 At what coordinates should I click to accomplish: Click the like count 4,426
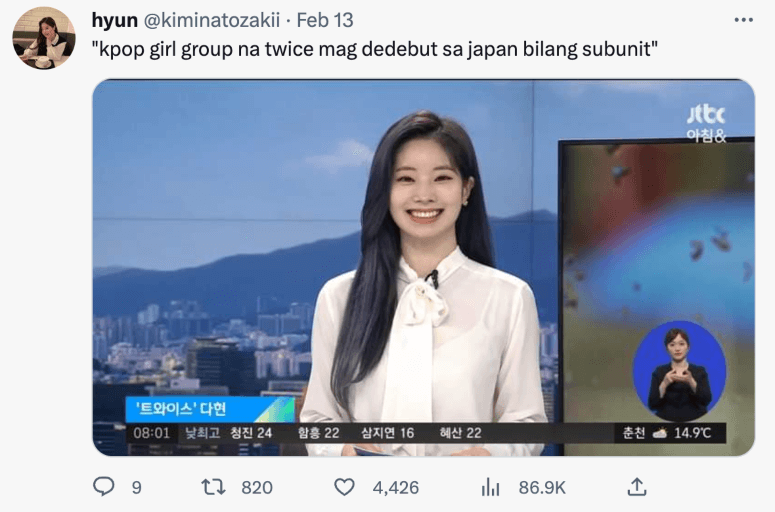[395, 488]
